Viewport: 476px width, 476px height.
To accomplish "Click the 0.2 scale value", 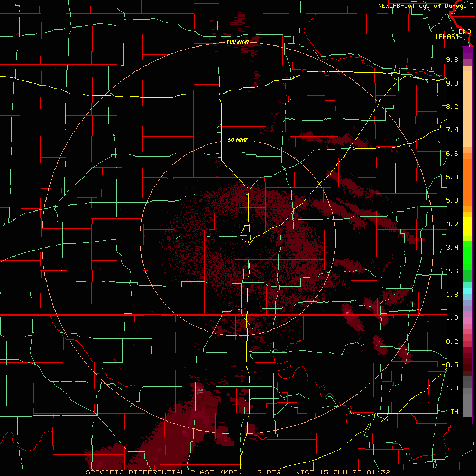I will (x=452, y=342).
